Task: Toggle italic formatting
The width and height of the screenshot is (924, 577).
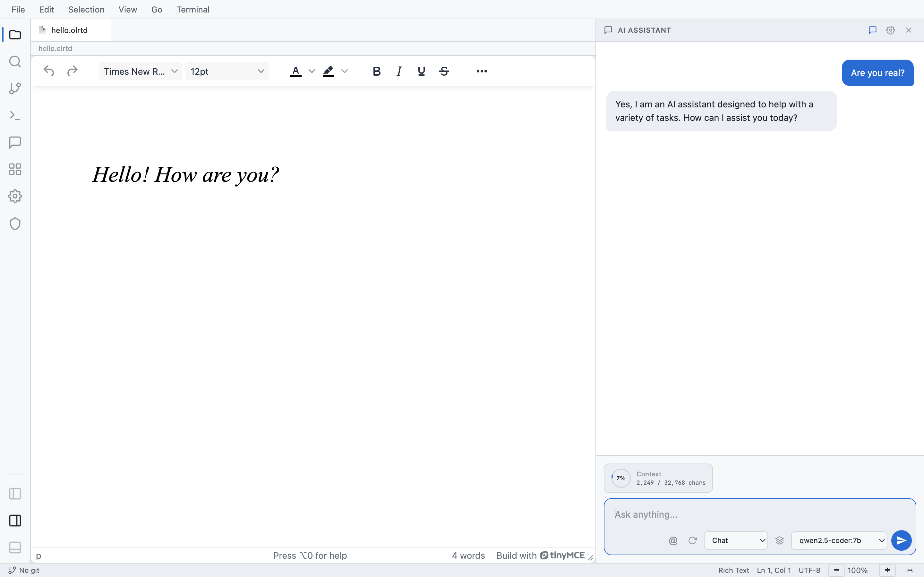Action: 398,71
